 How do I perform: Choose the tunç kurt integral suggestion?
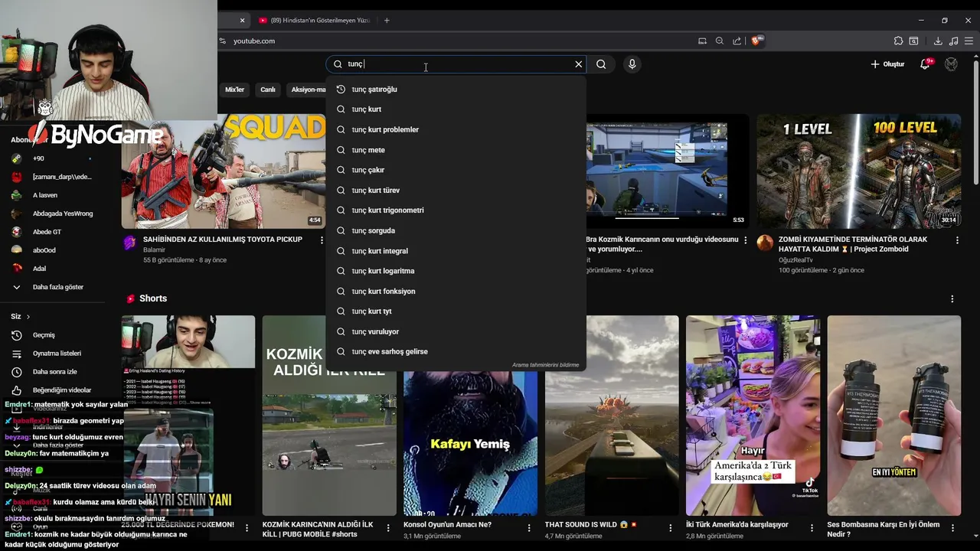pos(456,251)
